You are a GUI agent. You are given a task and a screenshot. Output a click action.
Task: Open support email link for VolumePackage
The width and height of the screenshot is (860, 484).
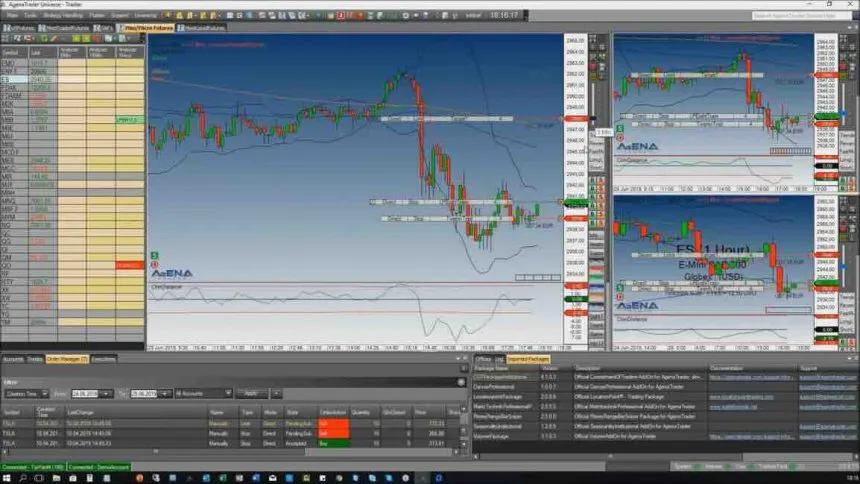[x=827, y=436]
